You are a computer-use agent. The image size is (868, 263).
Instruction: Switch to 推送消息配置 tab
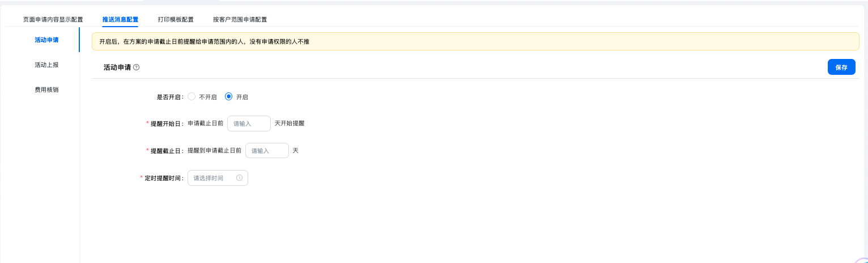[120, 19]
